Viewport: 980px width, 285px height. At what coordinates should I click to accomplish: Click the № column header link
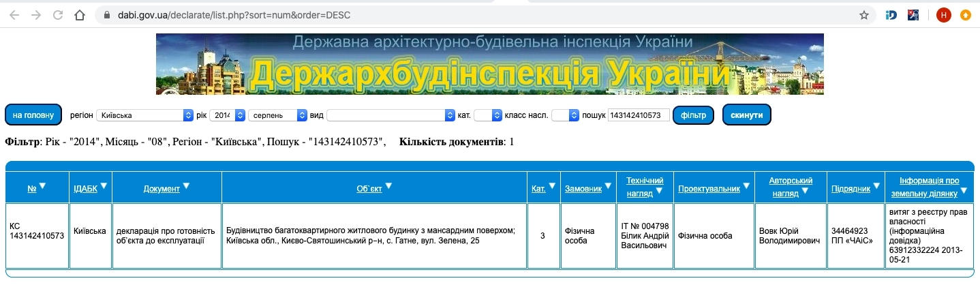click(31, 188)
